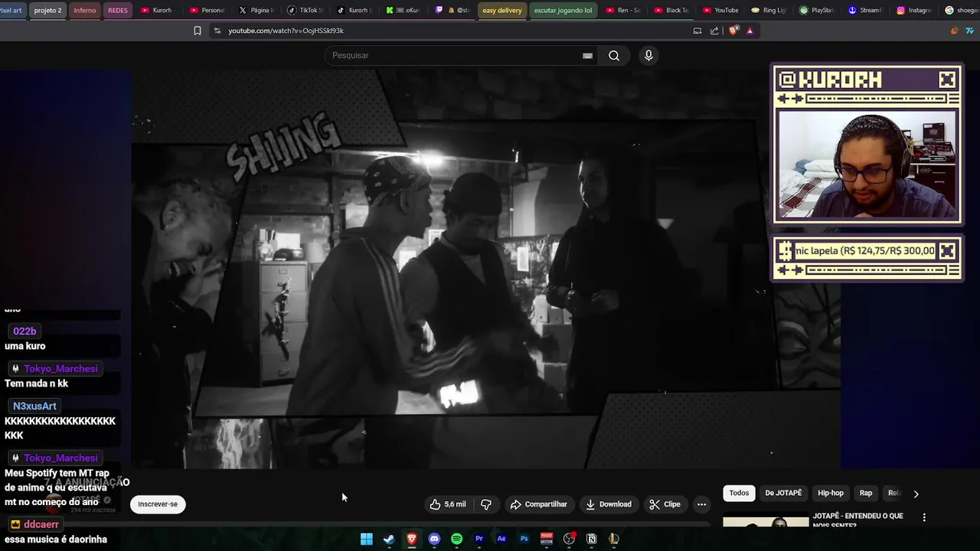Click the YouTube search magnifier icon

pos(614,55)
